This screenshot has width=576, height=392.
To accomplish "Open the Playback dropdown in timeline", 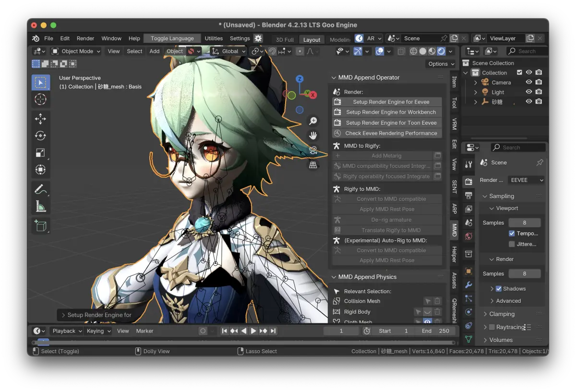I will (x=67, y=331).
